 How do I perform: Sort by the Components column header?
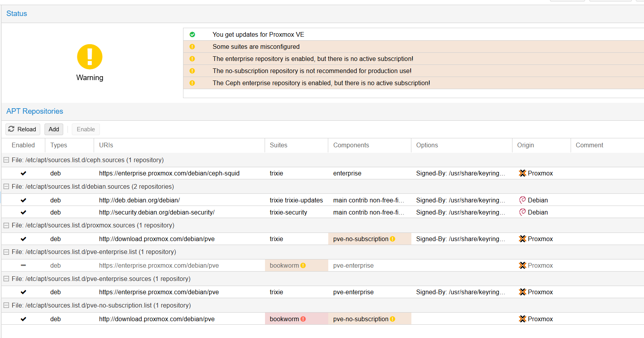coord(370,145)
